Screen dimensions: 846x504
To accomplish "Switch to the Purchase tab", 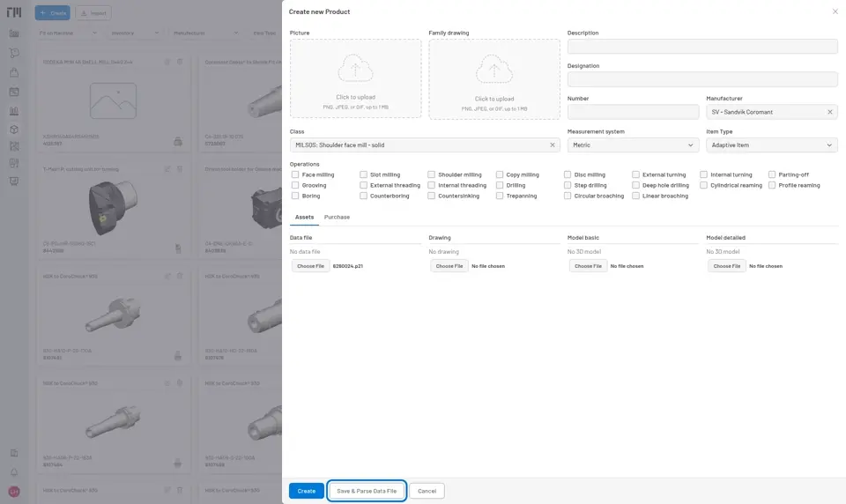I will tap(337, 217).
